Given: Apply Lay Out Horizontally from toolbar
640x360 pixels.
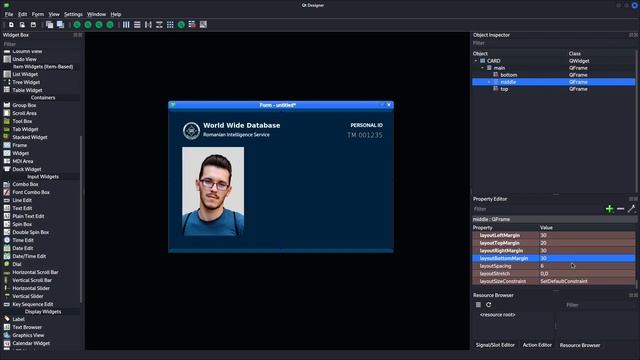Looking at the screenshot, I should [126, 25].
